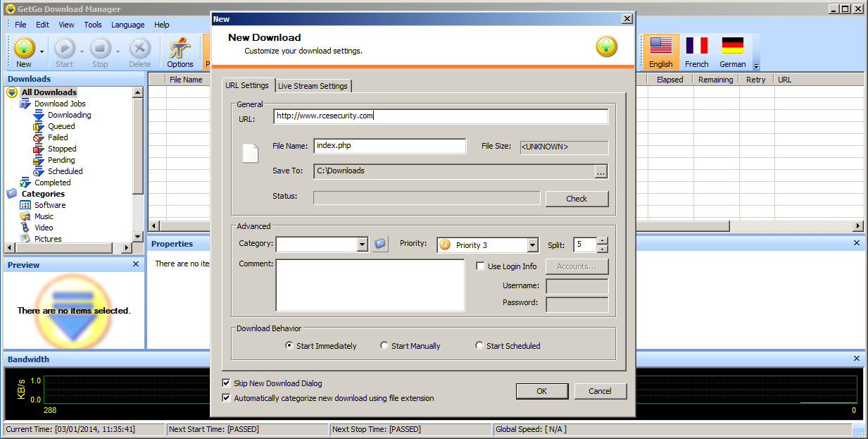Screen dimensions: 868x439
Task: Confirm the new download with OK
Action: click(x=542, y=391)
